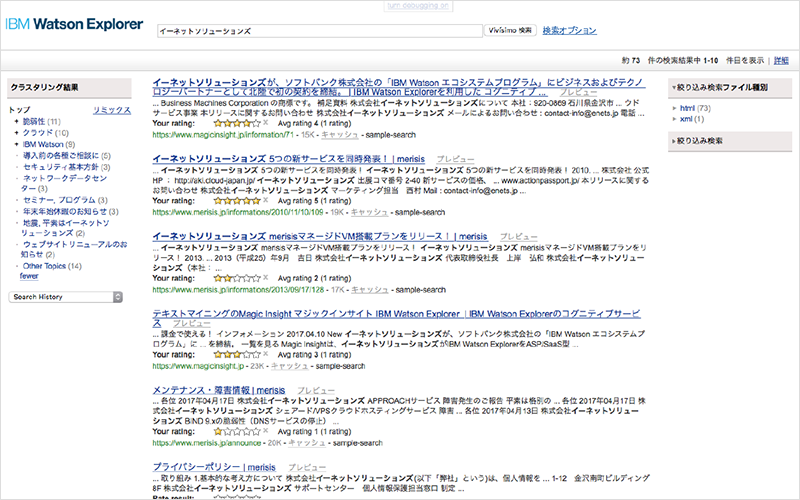Open the first result about ソフトバンク株式会社
This screenshot has height=500, width=800.
point(398,87)
